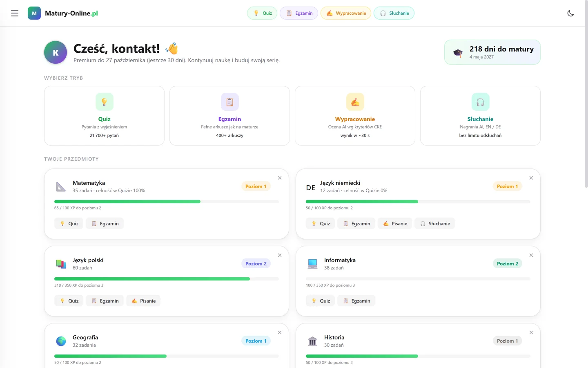Click the Matury-Online.pl logo
Image resolution: width=588 pixels, height=368 pixels.
63,13
